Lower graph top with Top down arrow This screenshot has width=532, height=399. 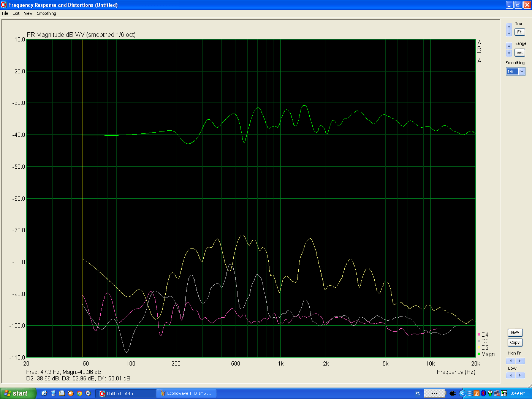pos(509,33)
